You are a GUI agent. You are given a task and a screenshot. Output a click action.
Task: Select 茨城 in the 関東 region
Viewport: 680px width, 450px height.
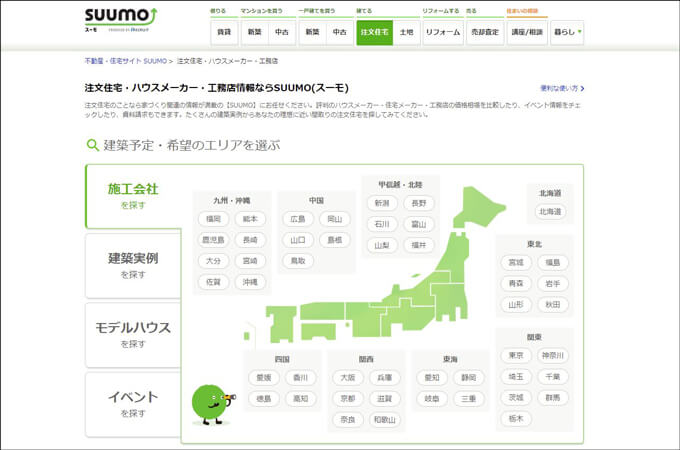tap(516, 398)
